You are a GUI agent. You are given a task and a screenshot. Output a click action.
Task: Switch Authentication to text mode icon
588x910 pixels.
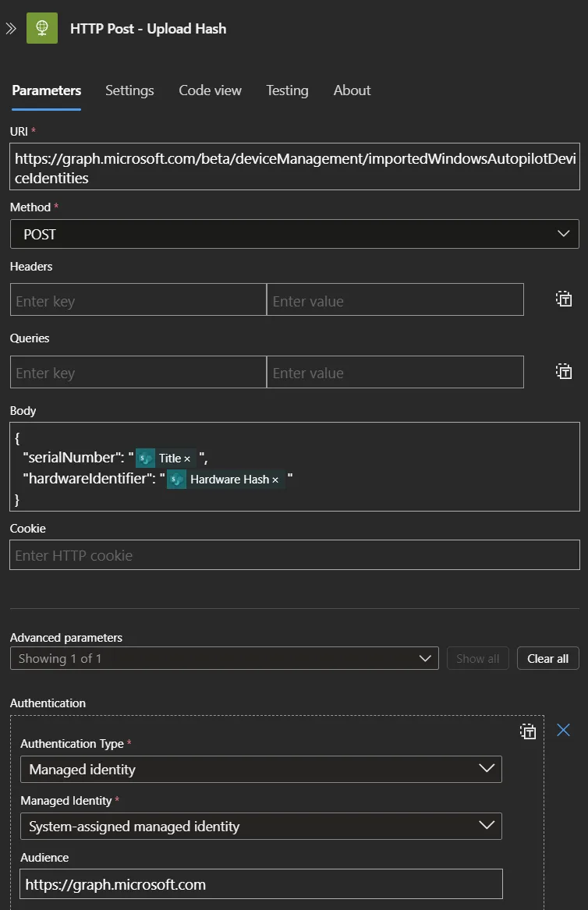[528, 731]
